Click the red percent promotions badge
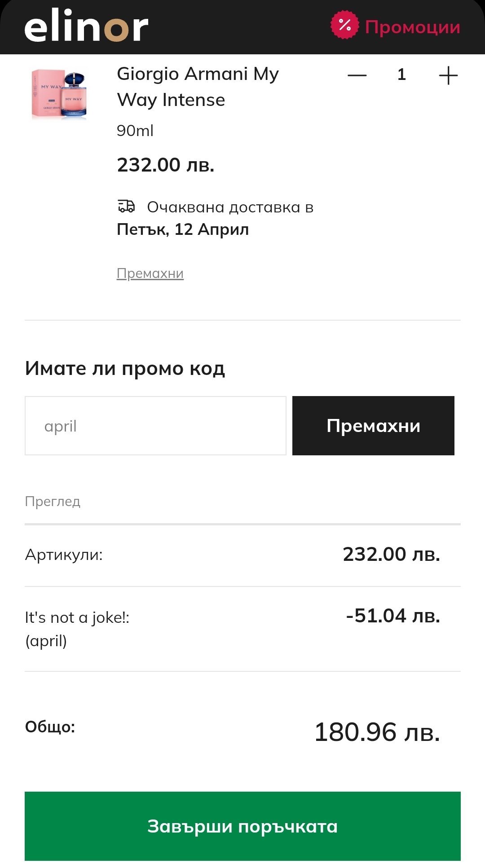The height and width of the screenshot is (868, 485). coord(344,25)
